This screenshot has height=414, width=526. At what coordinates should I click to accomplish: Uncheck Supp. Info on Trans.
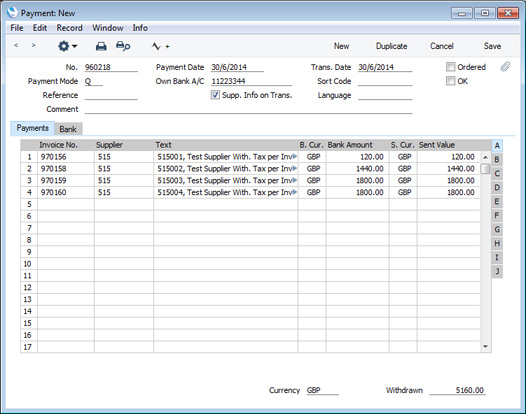pyautogui.click(x=215, y=95)
